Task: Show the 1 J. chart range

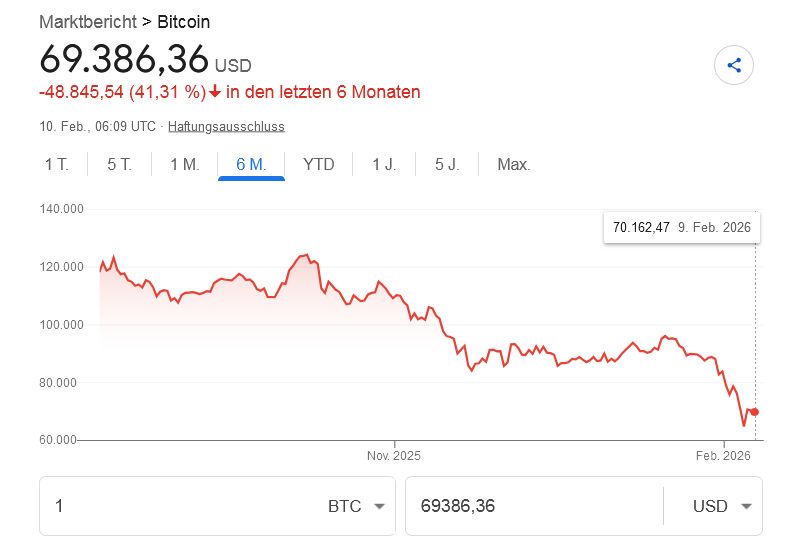Action: tap(384, 165)
